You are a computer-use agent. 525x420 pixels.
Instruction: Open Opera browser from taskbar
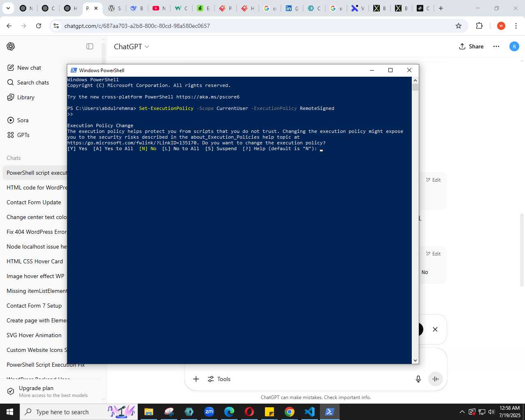coord(249,412)
